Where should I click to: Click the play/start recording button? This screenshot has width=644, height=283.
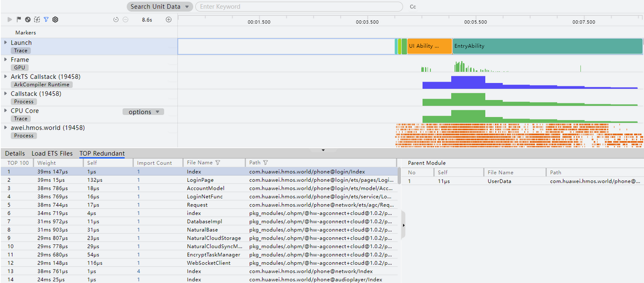10,19
